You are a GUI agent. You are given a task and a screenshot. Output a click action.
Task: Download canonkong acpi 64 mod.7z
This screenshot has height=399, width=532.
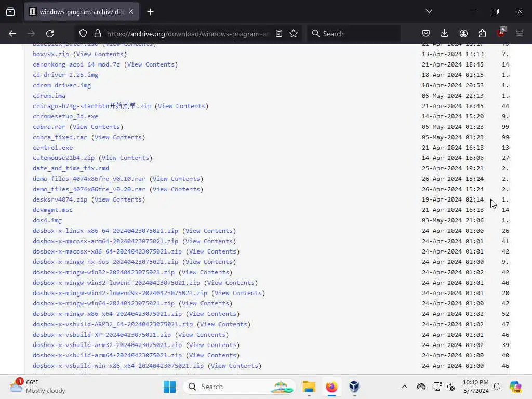pos(76,64)
